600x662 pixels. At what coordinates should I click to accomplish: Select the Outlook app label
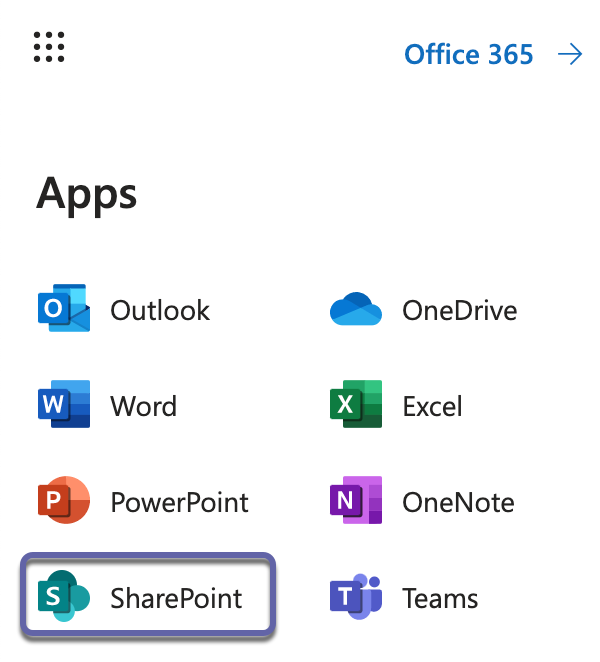160,310
